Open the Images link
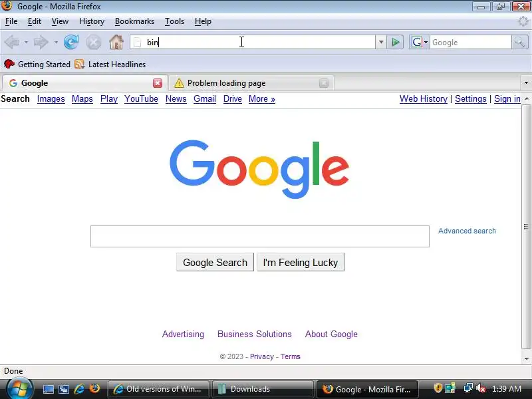Viewport: 532px width, 399px height. tap(51, 98)
